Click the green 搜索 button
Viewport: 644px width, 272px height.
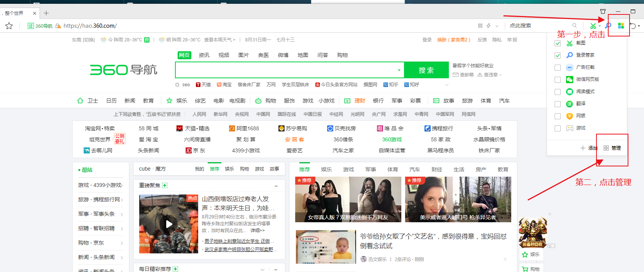426,70
